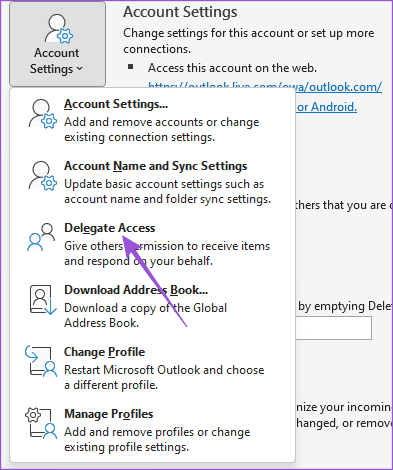Click "Download a copy of the Global" text
Viewport: 393px width, 470px height.
(146, 308)
